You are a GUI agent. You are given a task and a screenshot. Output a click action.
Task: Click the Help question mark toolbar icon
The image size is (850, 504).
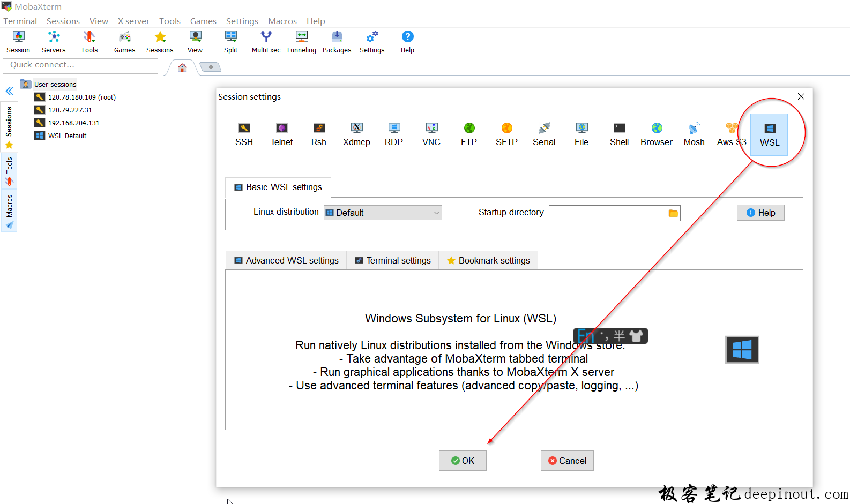tap(407, 42)
